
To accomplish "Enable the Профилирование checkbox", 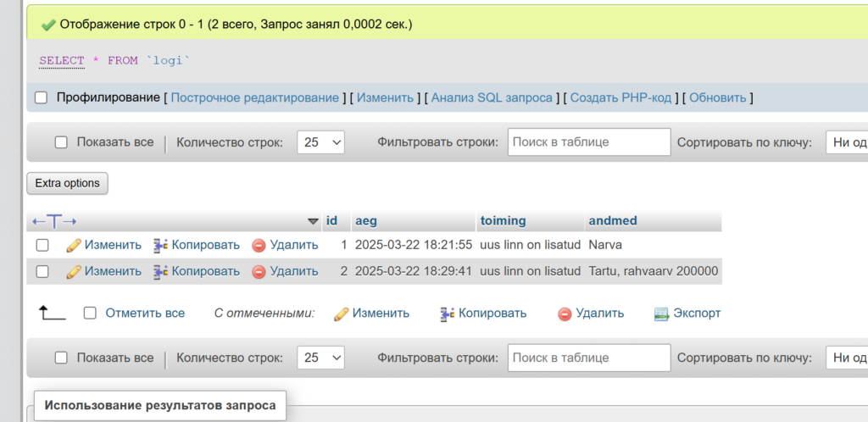I will (x=42, y=97).
